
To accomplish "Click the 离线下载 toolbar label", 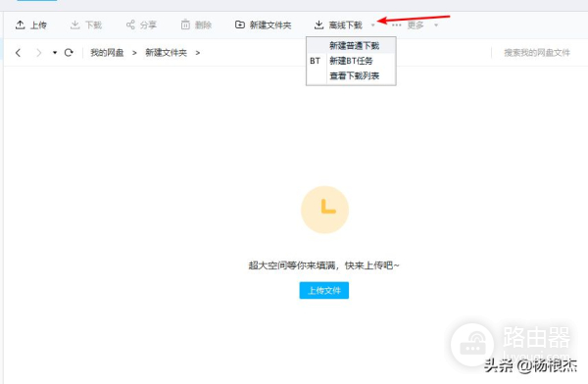I will coord(346,25).
